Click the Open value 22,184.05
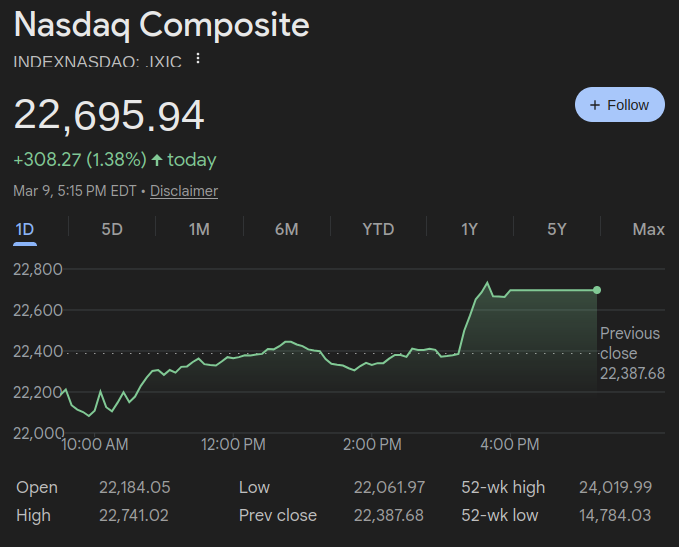679x547 pixels. (x=135, y=488)
